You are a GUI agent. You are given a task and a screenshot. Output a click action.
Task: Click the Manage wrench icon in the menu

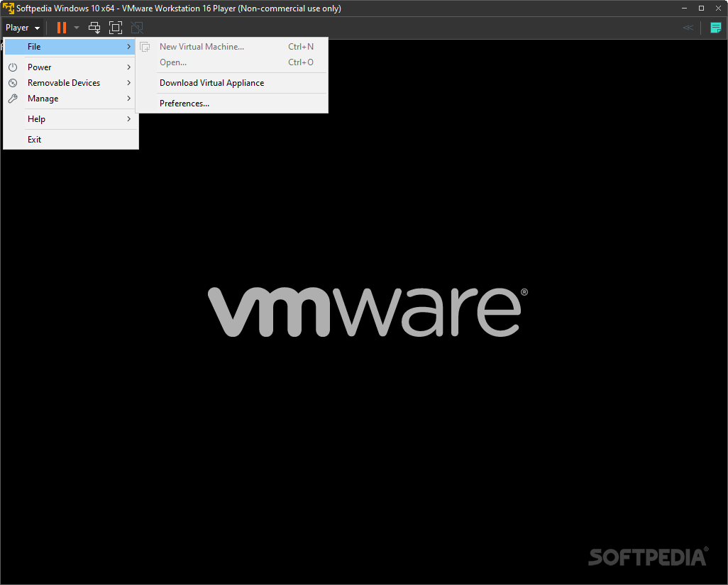tap(13, 99)
